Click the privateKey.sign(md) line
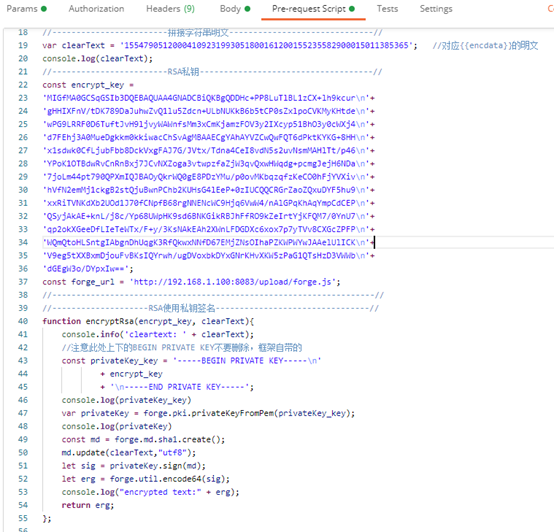The width and height of the screenshot is (554, 532). tap(134, 466)
